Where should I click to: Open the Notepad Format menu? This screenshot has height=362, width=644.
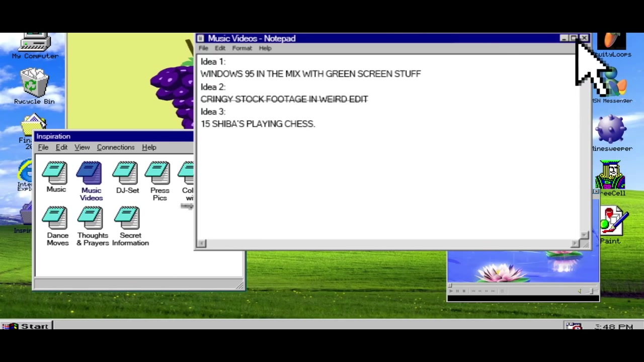(x=242, y=48)
